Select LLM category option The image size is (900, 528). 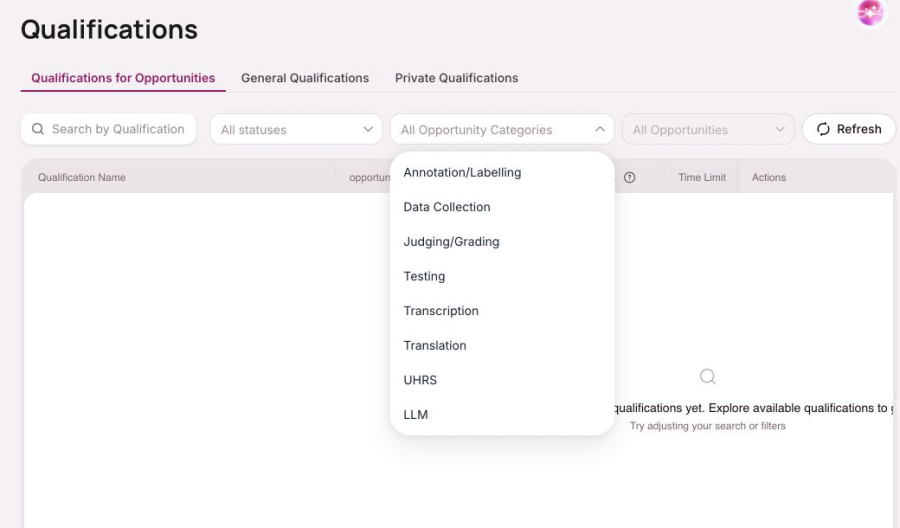pyautogui.click(x=502, y=414)
